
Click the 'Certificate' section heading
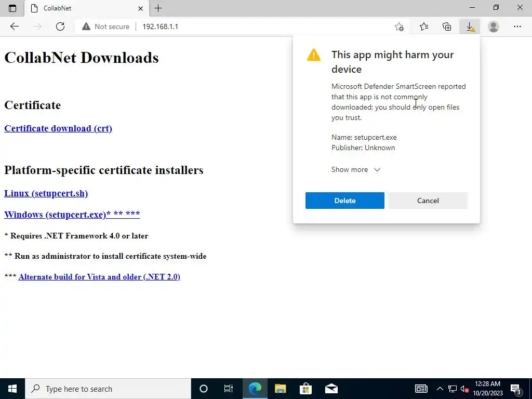[x=33, y=105]
